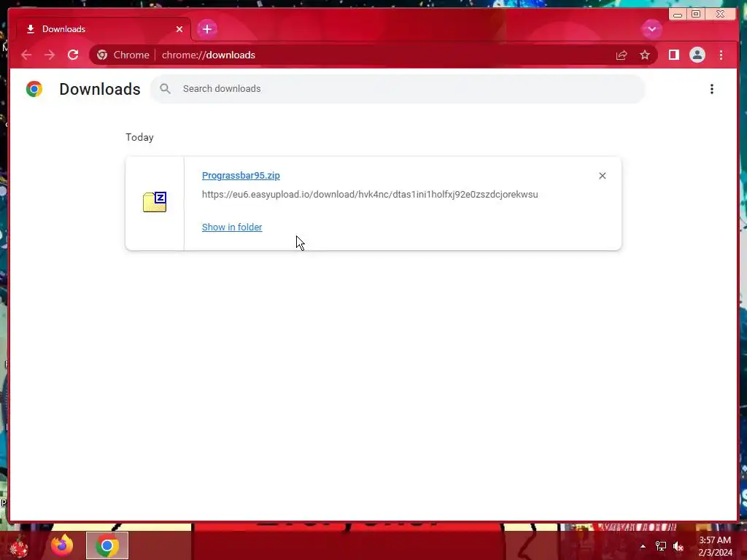
Task: Click the Downloads page title
Action: pos(99,89)
